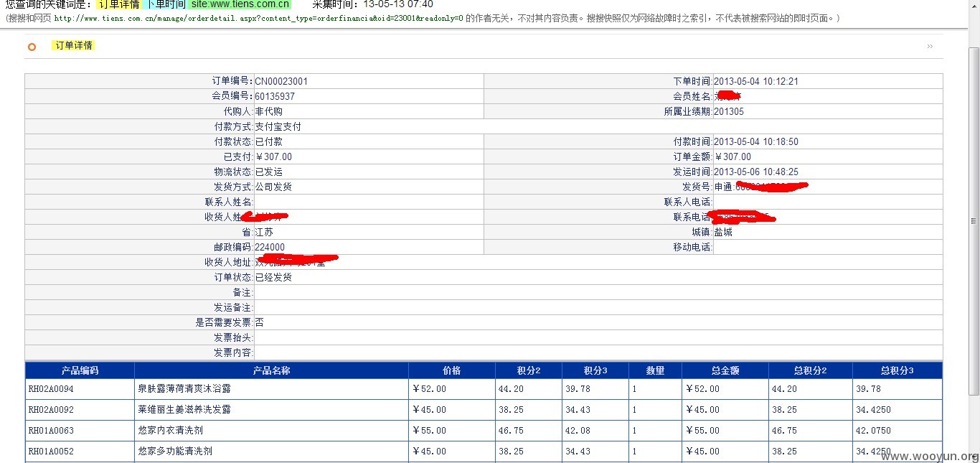Select performance period 201305
Image resolution: width=980 pixels, height=463 pixels.
pos(729,112)
